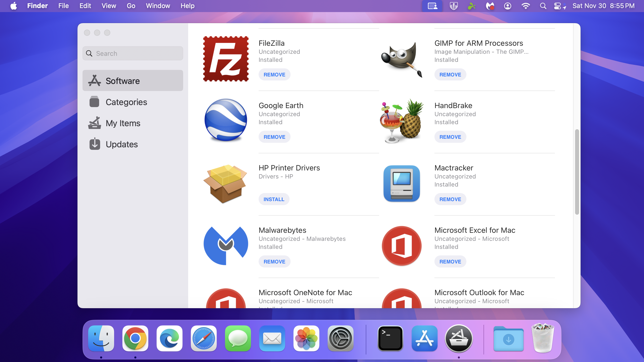Select the Google Earth globe icon
The height and width of the screenshot is (362, 644).
tap(226, 120)
